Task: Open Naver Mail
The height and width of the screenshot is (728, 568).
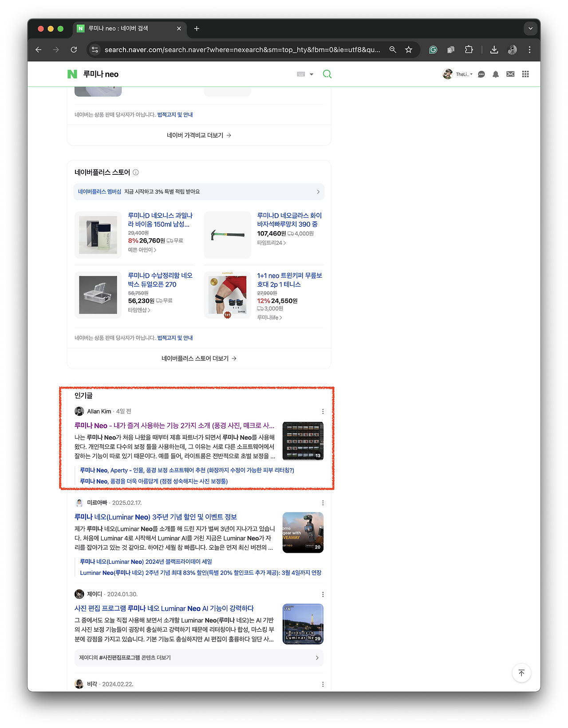Action: (x=510, y=74)
